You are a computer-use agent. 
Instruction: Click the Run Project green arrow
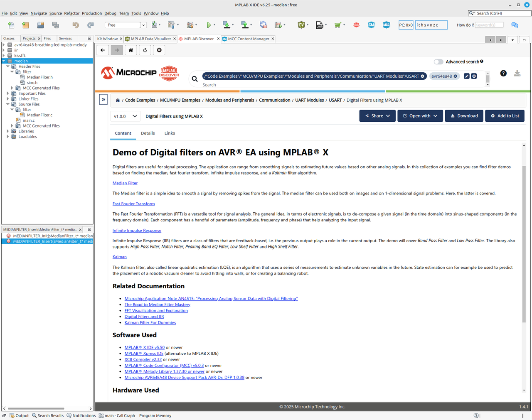[x=209, y=25]
